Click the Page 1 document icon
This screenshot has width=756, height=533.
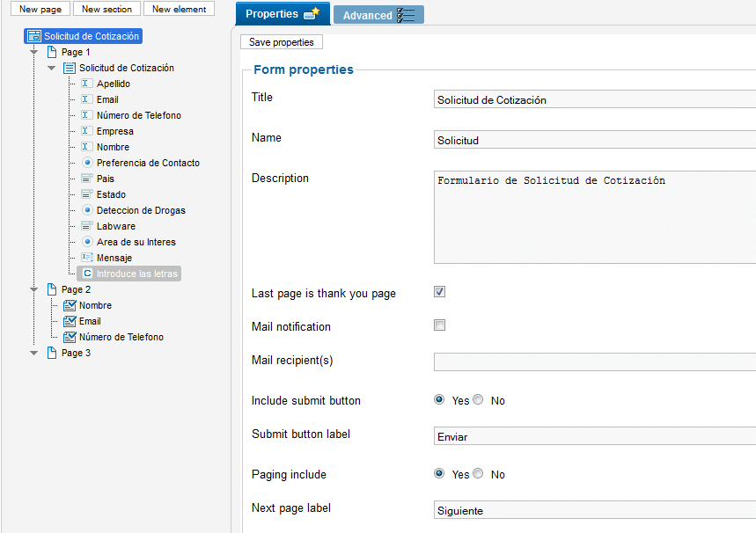pos(52,52)
